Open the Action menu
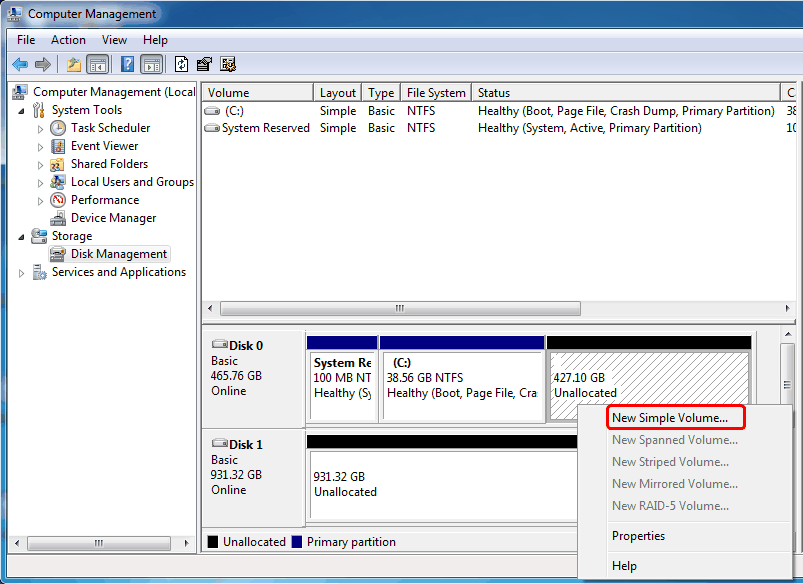Image resolution: width=803 pixels, height=584 pixels. [68, 40]
